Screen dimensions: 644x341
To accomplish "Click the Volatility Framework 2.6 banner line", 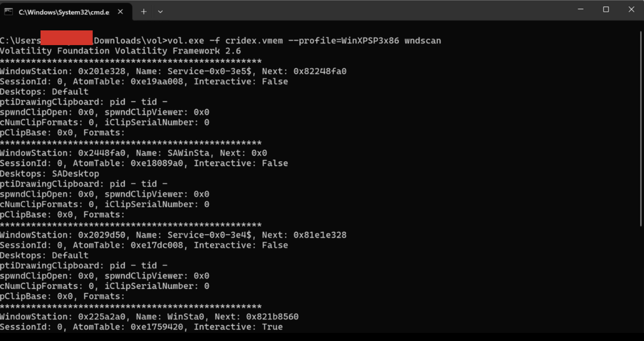I will coord(121,51).
